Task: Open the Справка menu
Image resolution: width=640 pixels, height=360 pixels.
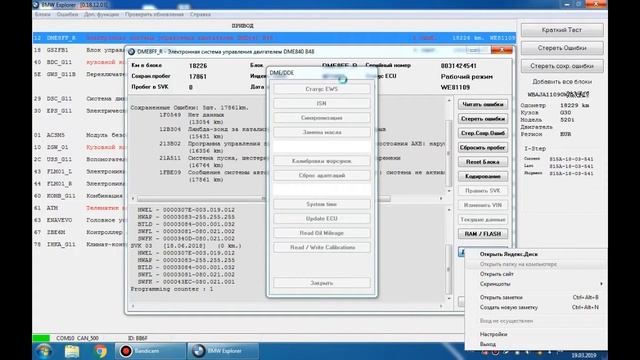Action: pyautogui.click(x=200, y=14)
